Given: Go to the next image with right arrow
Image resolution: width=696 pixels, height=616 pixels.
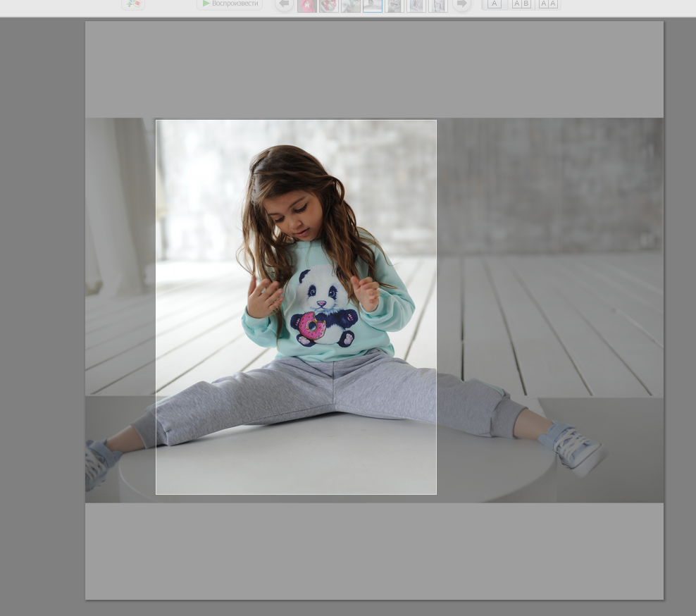Looking at the screenshot, I should 461,4.
